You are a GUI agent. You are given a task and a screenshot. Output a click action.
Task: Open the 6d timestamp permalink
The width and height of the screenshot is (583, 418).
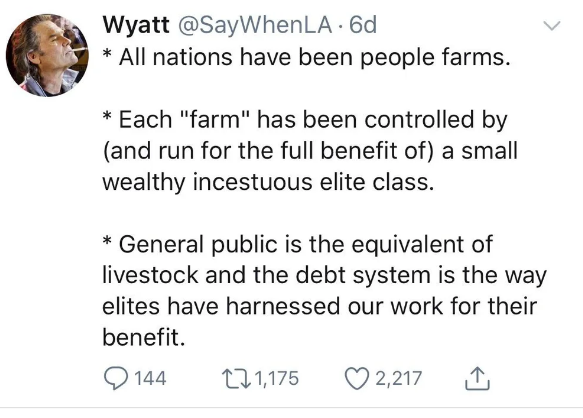pyautogui.click(x=363, y=25)
